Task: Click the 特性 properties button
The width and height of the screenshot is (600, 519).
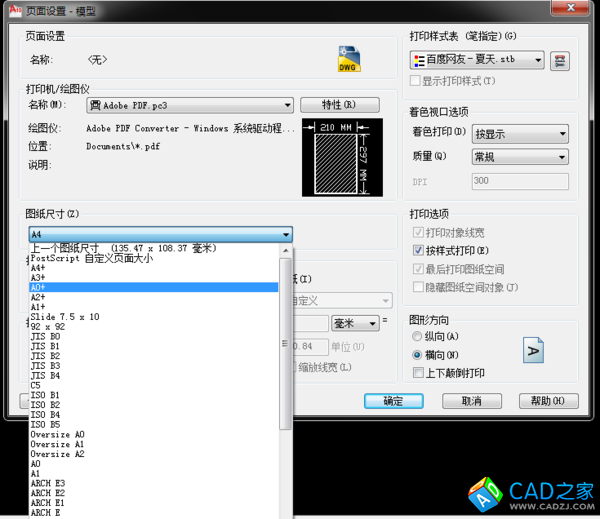Action: pos(339,105)
